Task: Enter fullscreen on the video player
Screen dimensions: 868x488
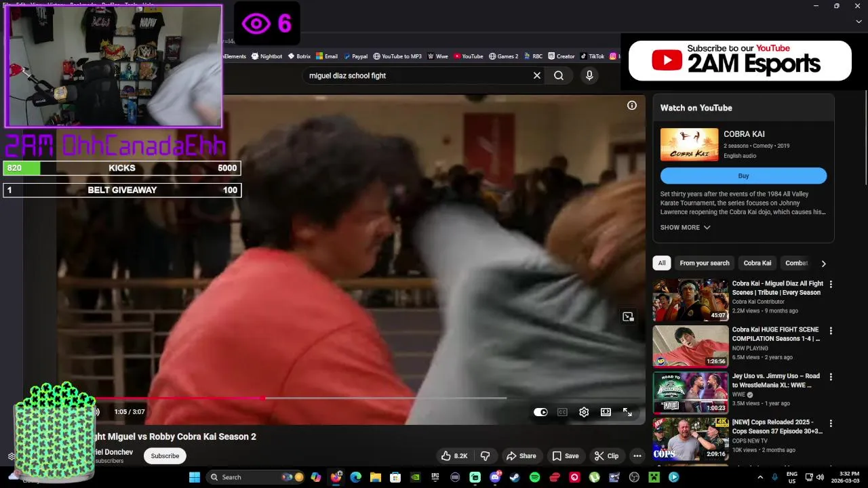Action: 627,412
